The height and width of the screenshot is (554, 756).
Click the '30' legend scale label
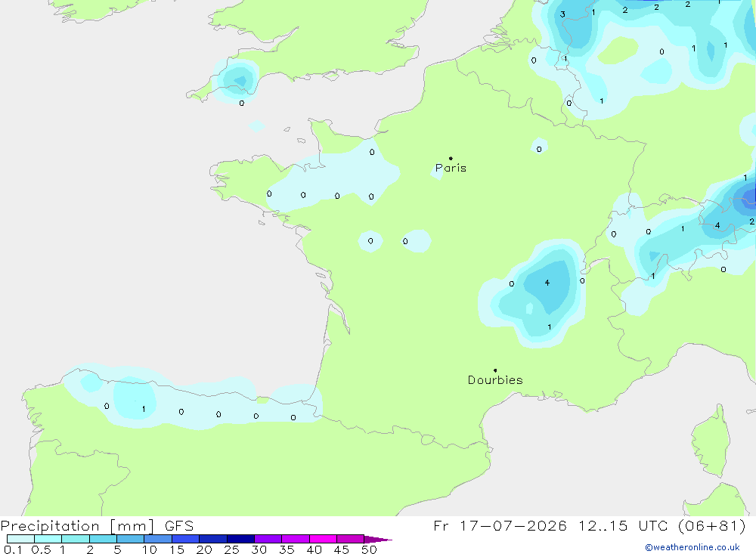pyautogui.click(x=259, y=549)
